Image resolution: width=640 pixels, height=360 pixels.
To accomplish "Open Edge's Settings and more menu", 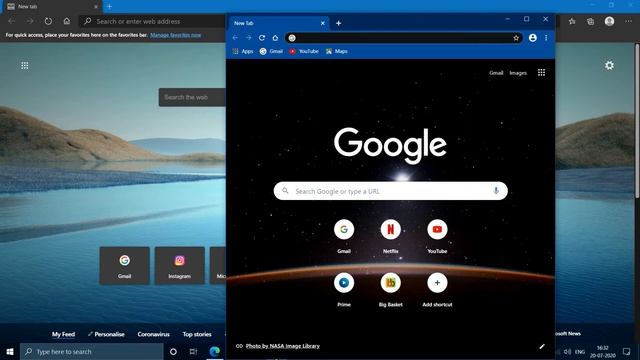I will point(628,21).
